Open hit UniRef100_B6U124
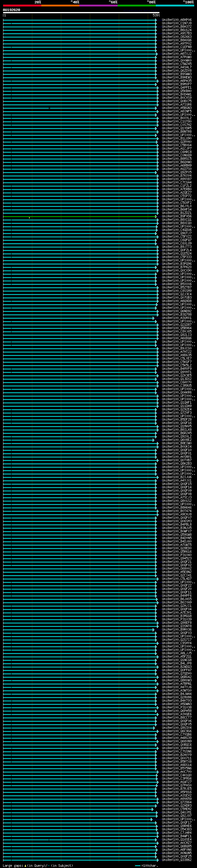This screenshot has width=197, height=868. point(177,30)
